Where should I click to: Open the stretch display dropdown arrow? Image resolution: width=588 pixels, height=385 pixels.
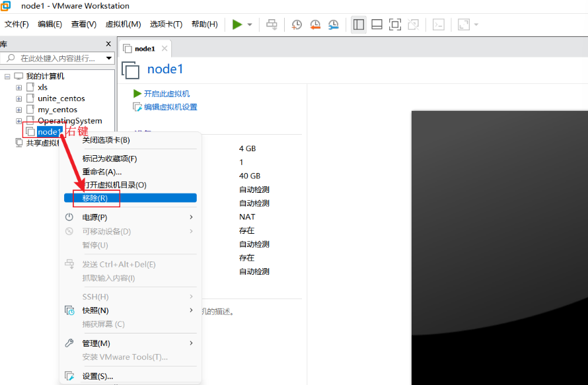point(476,24)
